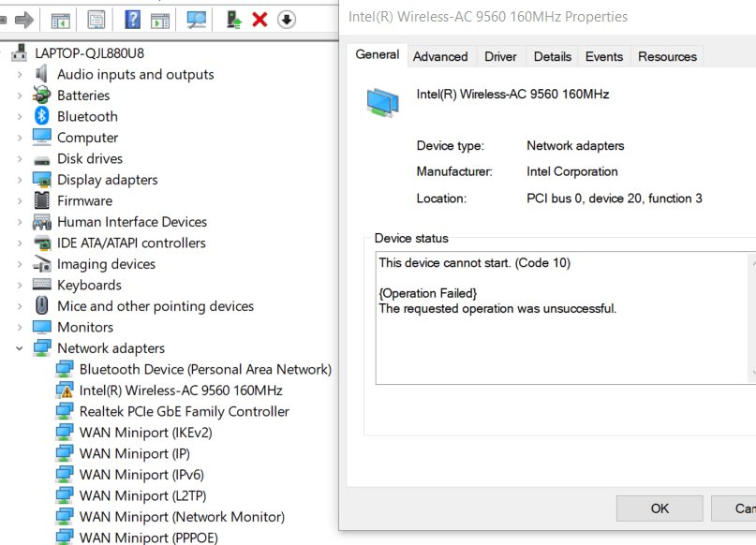The width and height of the screenshot is (756, 545).
Task: Click the Forward arrow in the toolbar
Action: (x=25, y=20)
